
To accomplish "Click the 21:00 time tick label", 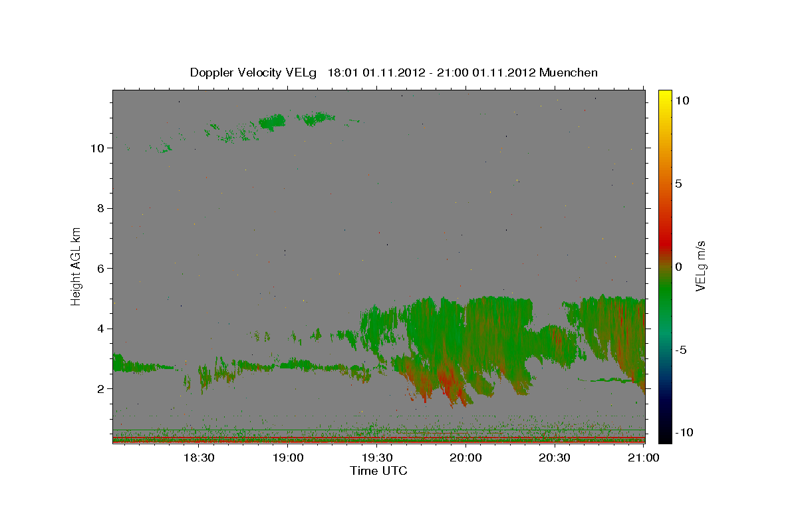I will (644, 458).
